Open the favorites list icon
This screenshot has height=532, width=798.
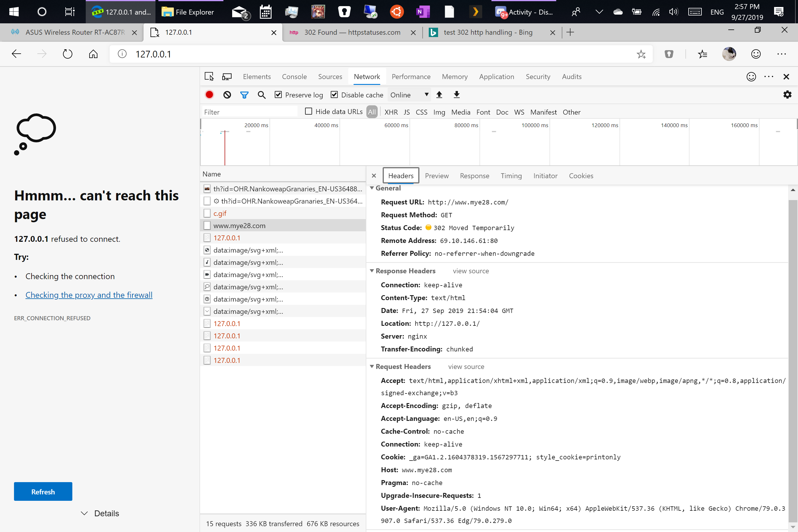702,54
